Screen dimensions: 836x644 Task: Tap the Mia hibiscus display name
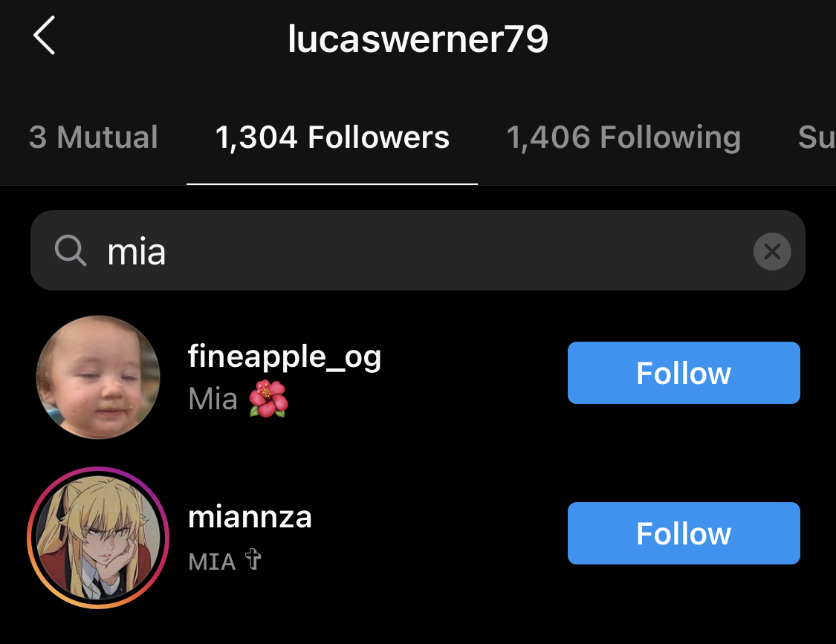(x=239, y=398)
